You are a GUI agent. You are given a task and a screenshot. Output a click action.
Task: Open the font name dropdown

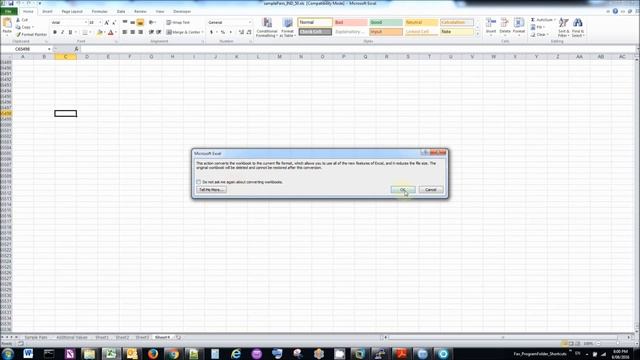pos(86,22)
